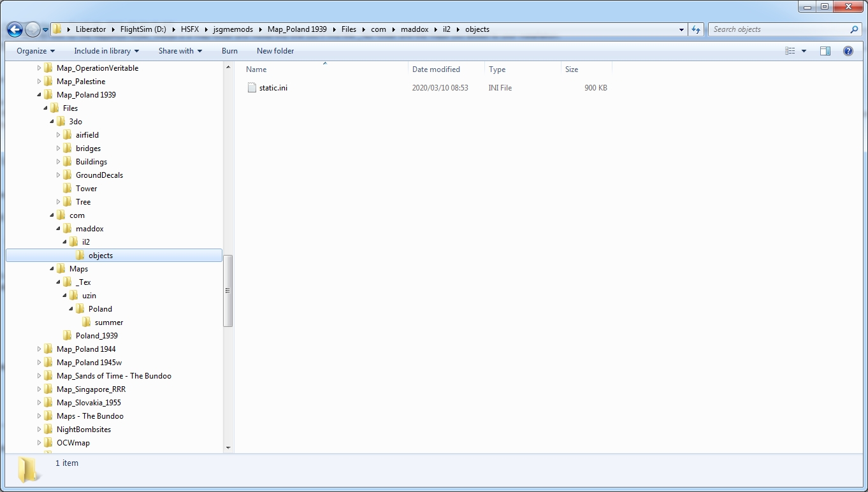
Task: Click the OCWmap folder icon
Action: [48, 443]
